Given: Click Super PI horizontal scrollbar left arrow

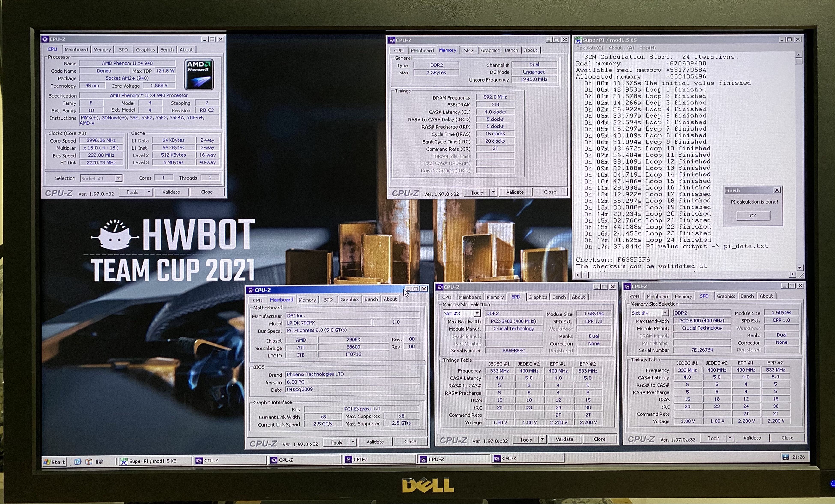Looking at the screenshot, I should (578, 275).
